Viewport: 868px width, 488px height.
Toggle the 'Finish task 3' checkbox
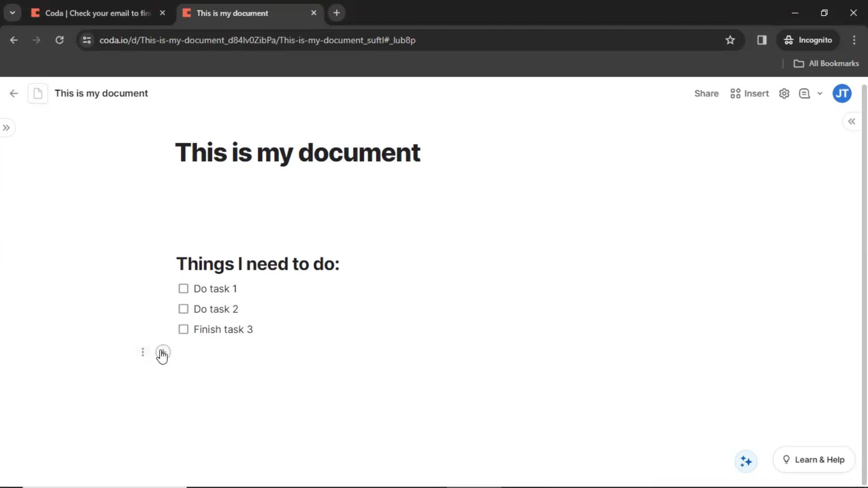pos(183,329)
